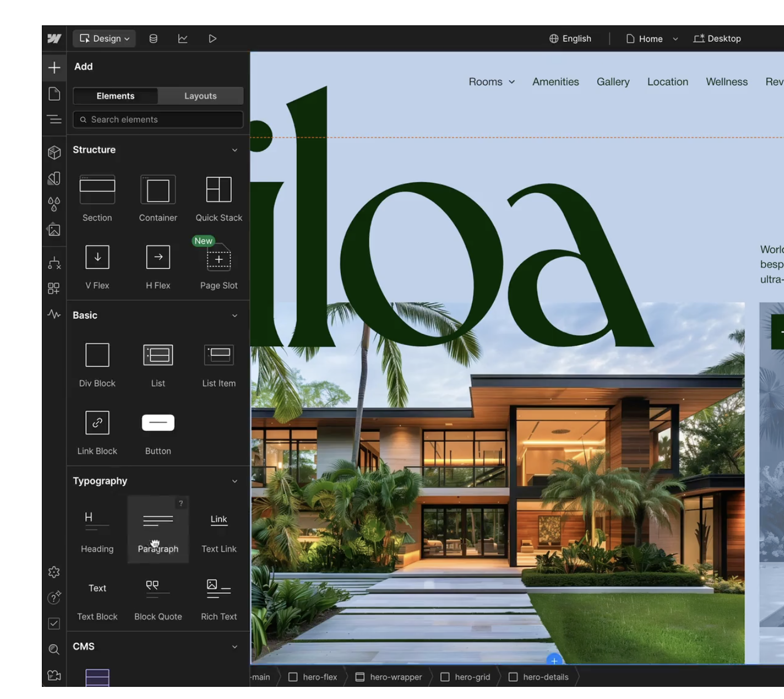Open the Help question mark icon
The height and width of the screenshot is (699, 784).
[54, 598]
